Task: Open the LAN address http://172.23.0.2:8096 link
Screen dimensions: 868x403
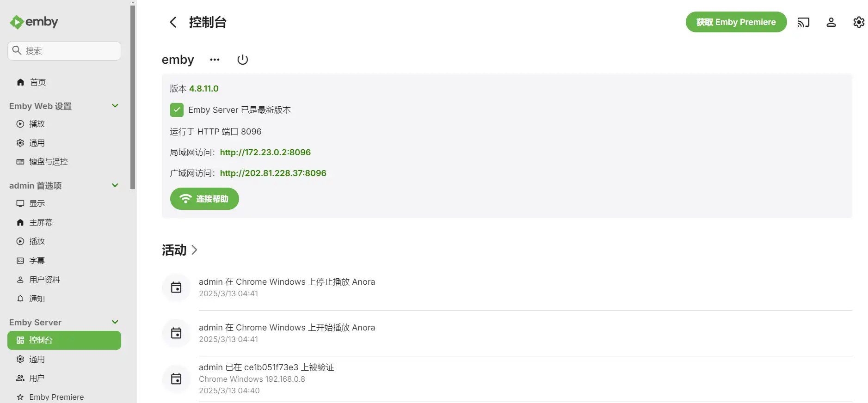Action: pos(265,153)
